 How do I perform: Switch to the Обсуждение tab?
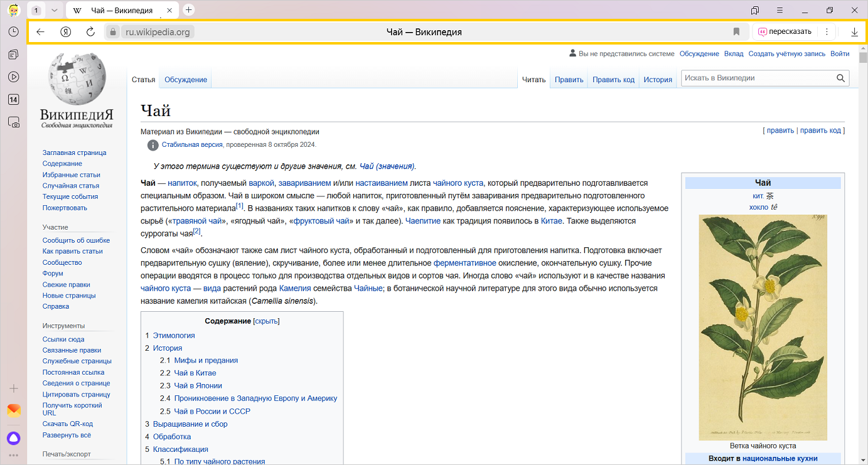[186, 80]
